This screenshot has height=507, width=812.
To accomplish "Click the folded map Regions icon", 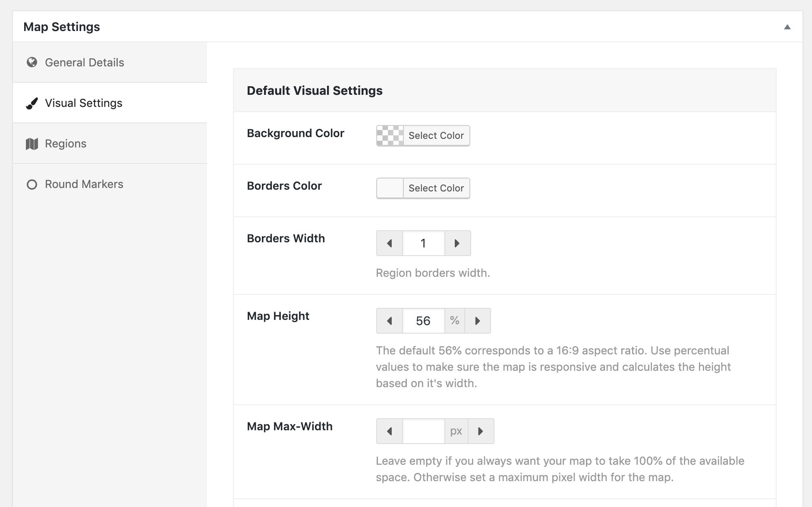I will point(31,144).
